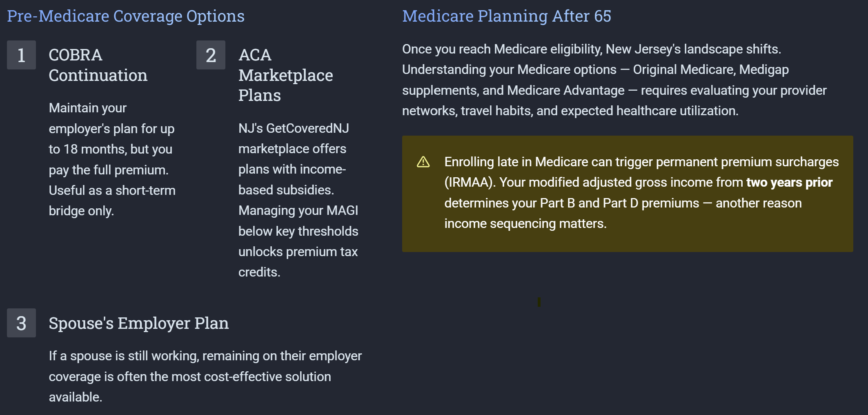Viewport: 868px width, 415px height.
Task: Click the number 2 badge beside ACA
Action: tap(211, 55)
